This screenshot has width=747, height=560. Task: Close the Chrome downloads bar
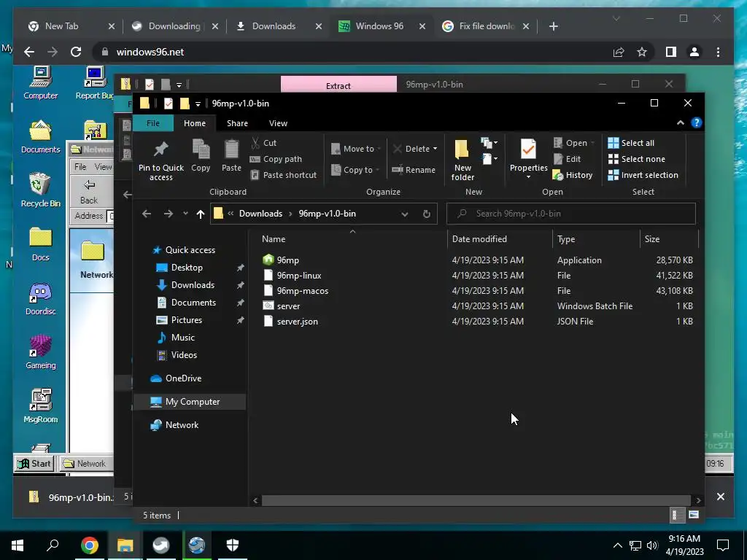(720, 497)
